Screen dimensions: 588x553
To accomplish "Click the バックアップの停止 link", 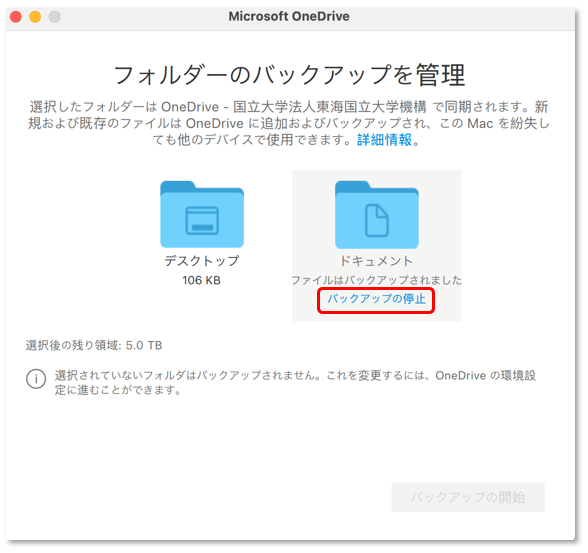I will [x=376, y=299].
